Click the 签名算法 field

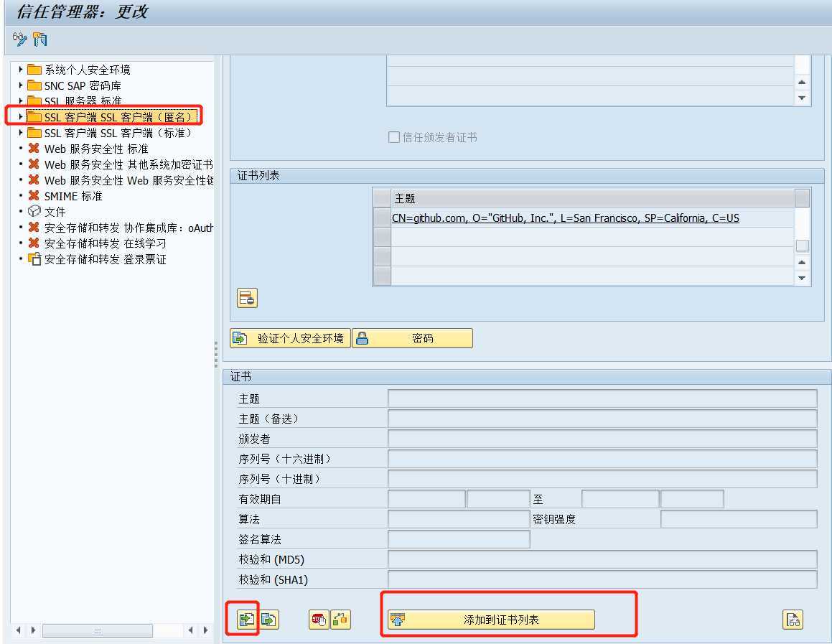(x=459, y=539)
